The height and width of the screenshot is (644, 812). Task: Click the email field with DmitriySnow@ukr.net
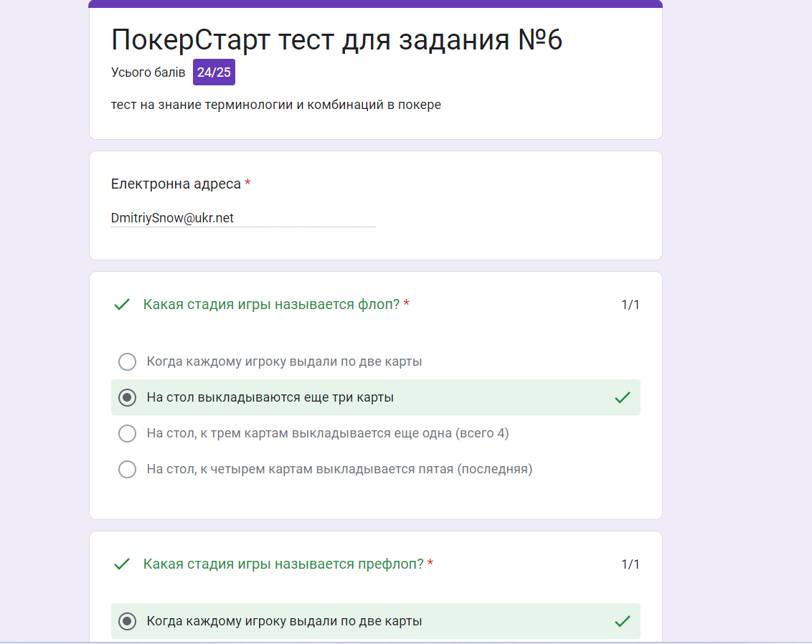pyautogui.click(x=243, y=218)
